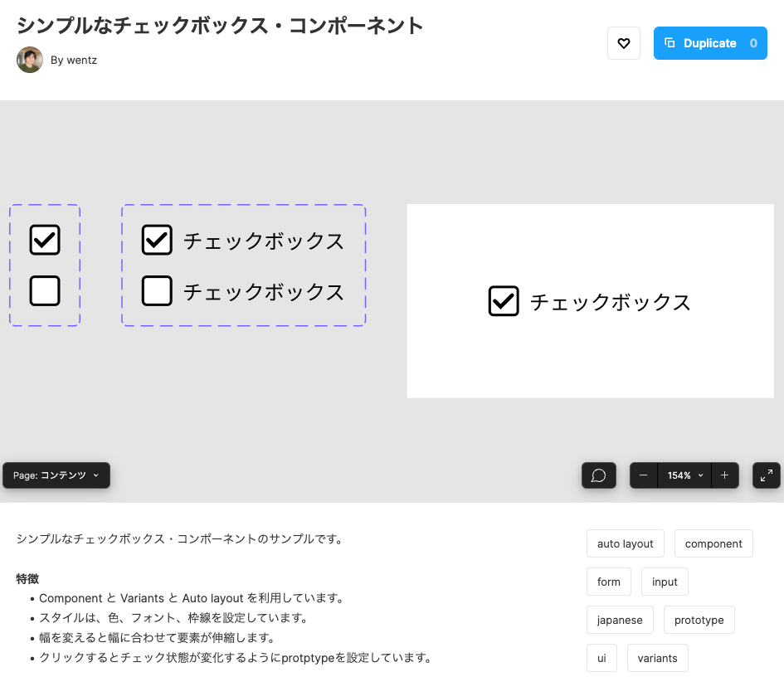Click the チェックボックス checkbox in the white preview area
Image resolution: width=784 pixels, height=677 pixels.
point(503,301)
